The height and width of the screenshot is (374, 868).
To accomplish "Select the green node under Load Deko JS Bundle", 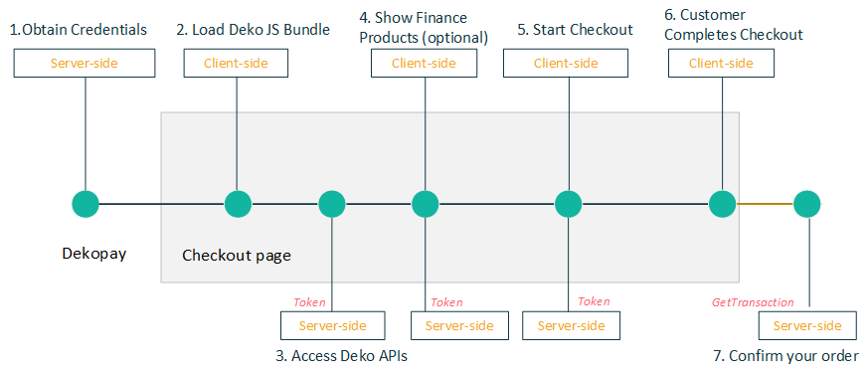I will pos(238,204).
